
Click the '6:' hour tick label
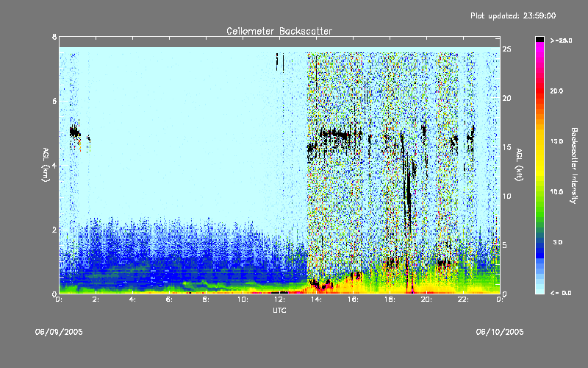pyautogui.click(x=169, y=300)
